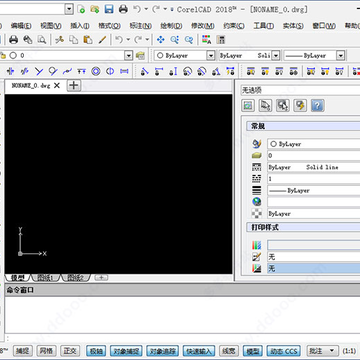This screenshot has height=360, width=360.
Task: Toggle the 对象捕捉 entity snap button
Action: [126, 351]
